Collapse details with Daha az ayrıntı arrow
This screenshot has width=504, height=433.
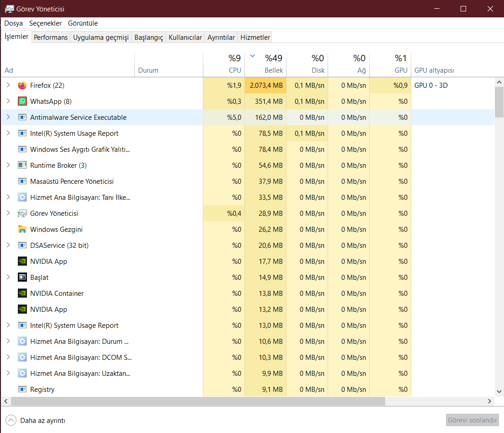pyautogui.click(x=11, y=420)
